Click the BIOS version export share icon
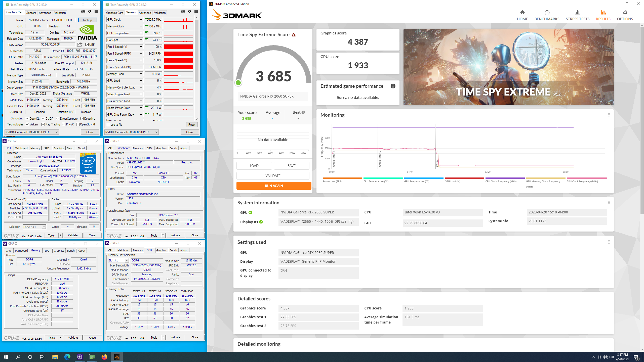Viewport: 644px width, 362px height. pos(80,44)
